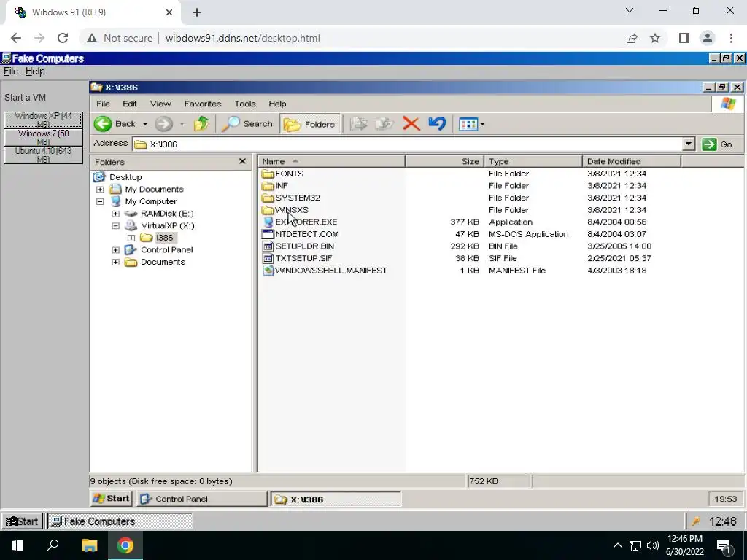Click the grayed Forward arrow icon

[163, 124]
